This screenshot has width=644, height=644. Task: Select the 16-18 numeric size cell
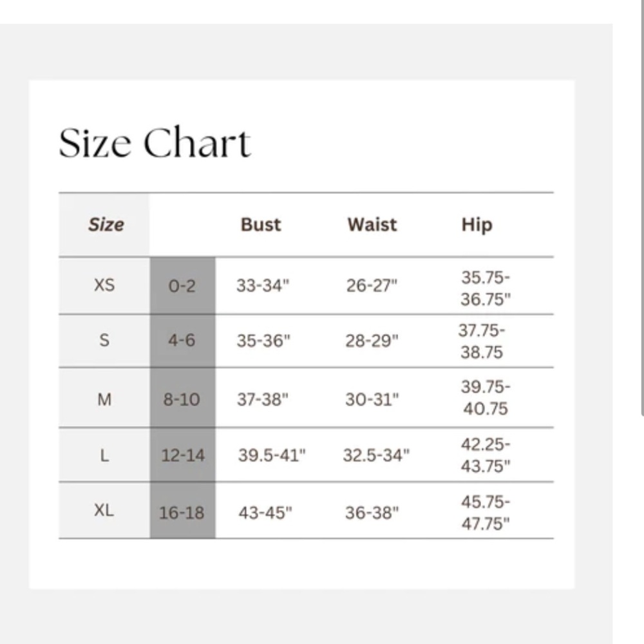[182, 511]
